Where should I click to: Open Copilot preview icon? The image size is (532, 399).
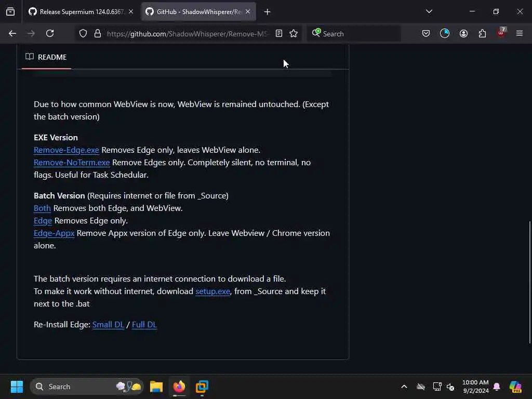tap(515, 387)
